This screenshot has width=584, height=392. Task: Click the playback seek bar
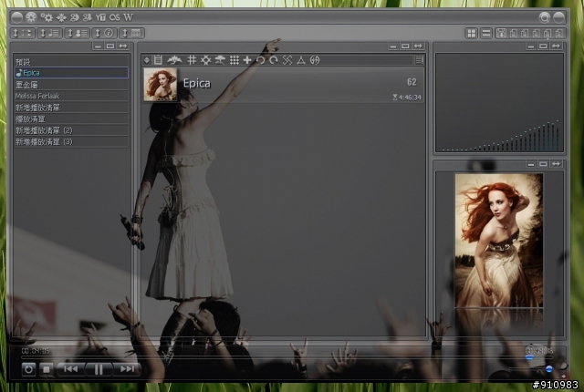tap(287, 357)
